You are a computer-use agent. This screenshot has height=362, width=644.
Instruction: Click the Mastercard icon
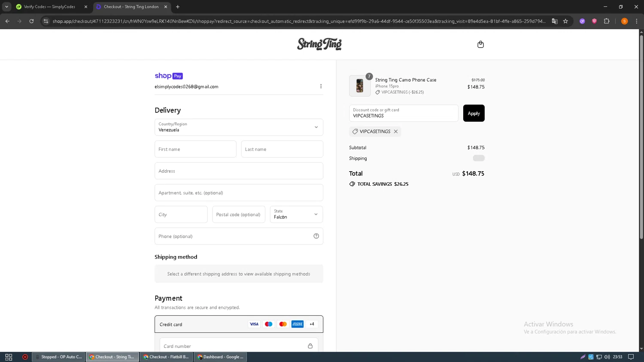point(283,324)
